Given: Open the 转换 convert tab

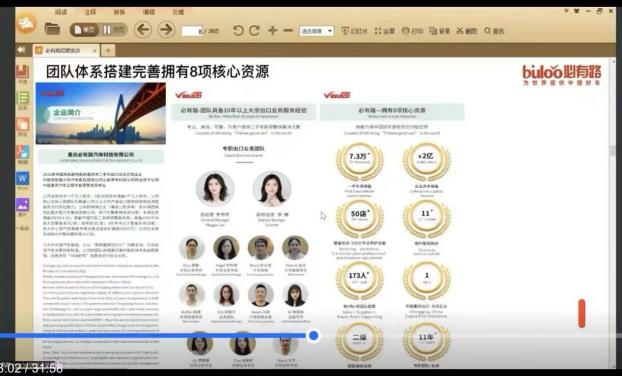Looking at the screenshot, I should click(119, 12).
